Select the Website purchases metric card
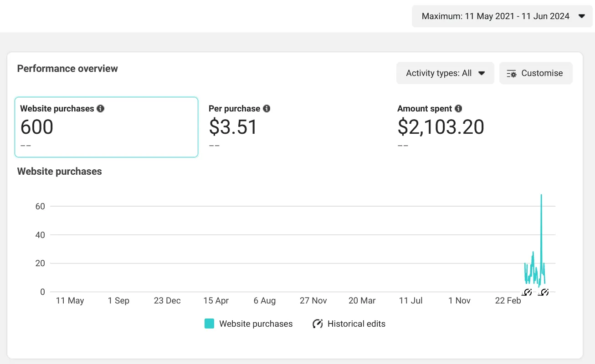The width and height of the screenshot is (595, 364). point(106,127)
